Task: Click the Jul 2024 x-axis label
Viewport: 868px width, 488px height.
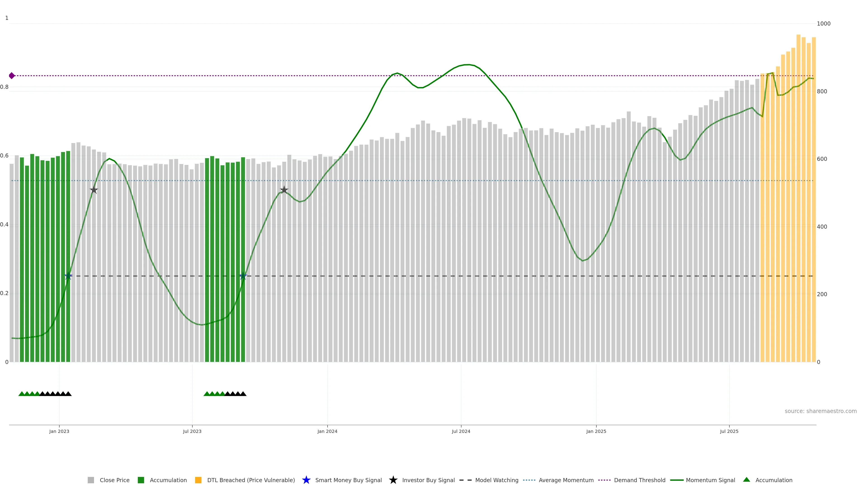Action: [x=461, y=432]
